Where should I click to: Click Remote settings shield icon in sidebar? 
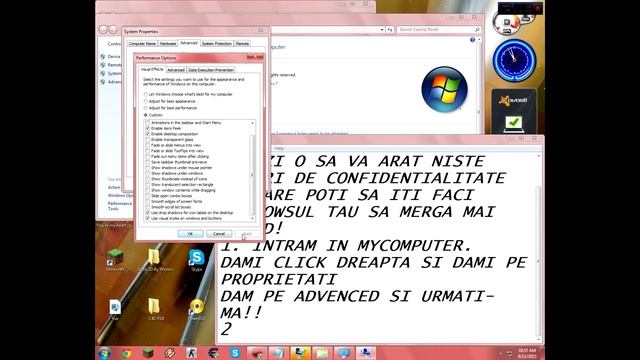pos(103,65)
